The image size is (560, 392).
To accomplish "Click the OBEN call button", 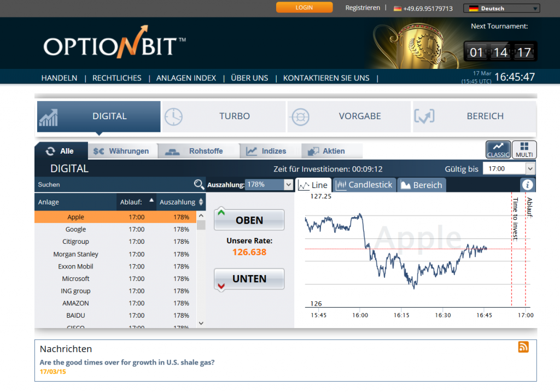I will 249,220.
